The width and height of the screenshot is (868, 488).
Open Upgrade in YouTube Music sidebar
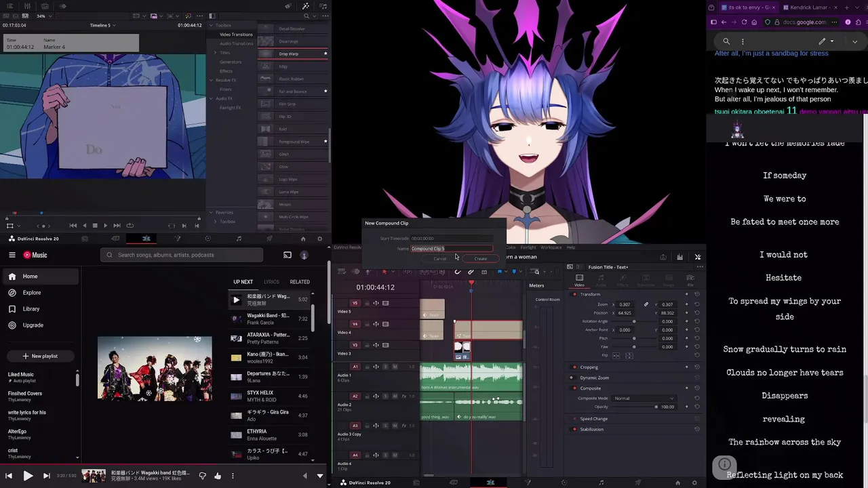pos(39,325)
